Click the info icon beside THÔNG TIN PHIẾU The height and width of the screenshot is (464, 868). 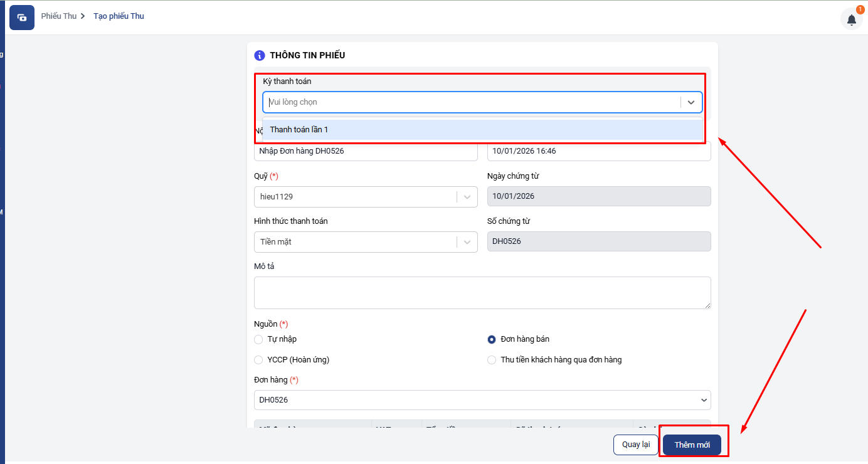[x=260, y=55]
